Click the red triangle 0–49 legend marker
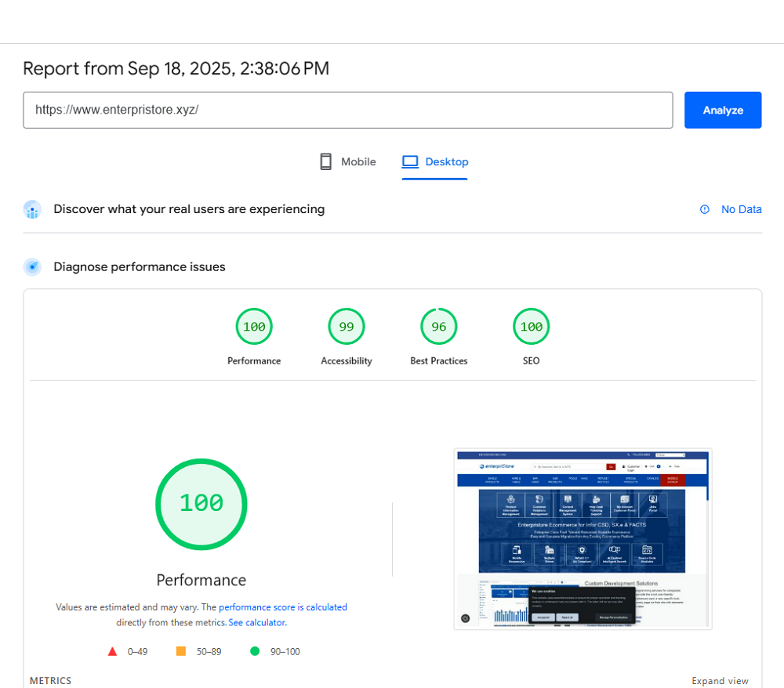This screenshot has width=784, height=688. (112, 651)
